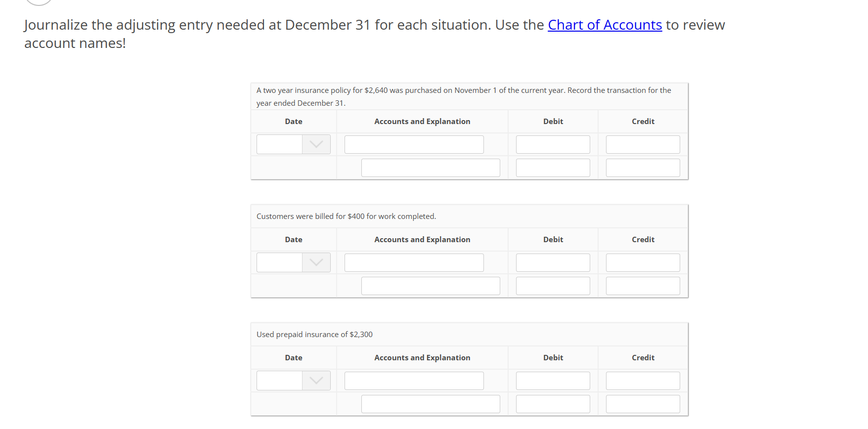Click first-row Debit field in customers billed $400 table

(x=553, y=262)
